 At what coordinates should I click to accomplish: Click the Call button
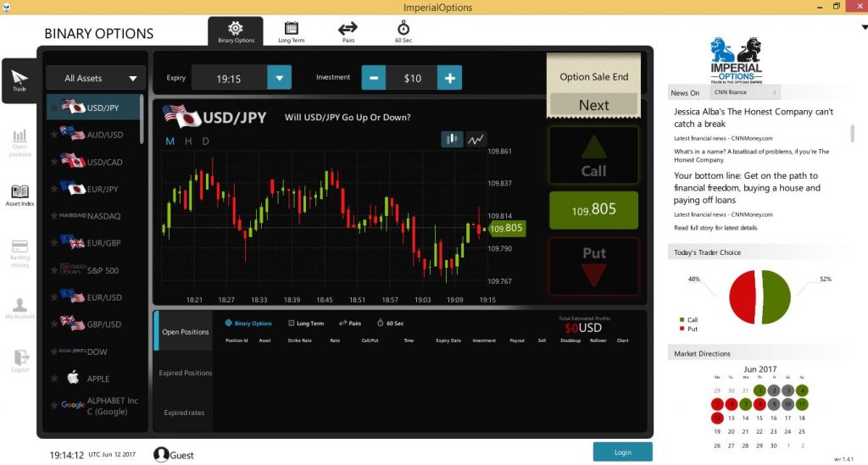tap(593, 155)
